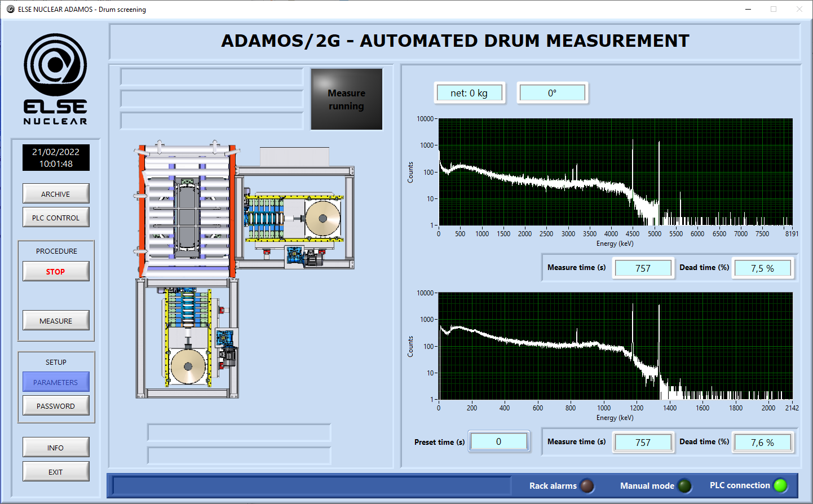The width and height of the screenshot is (813, 504).
Task: Click the upper energy spectrum graph
Action: tap(615, 172)
